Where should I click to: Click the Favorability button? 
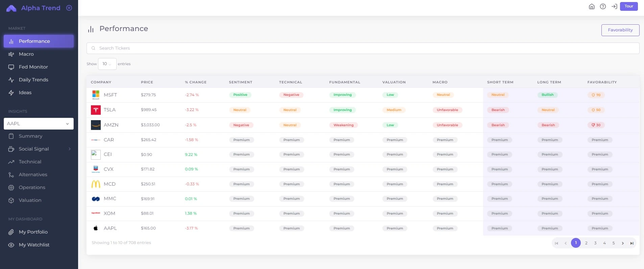point(620,30)
